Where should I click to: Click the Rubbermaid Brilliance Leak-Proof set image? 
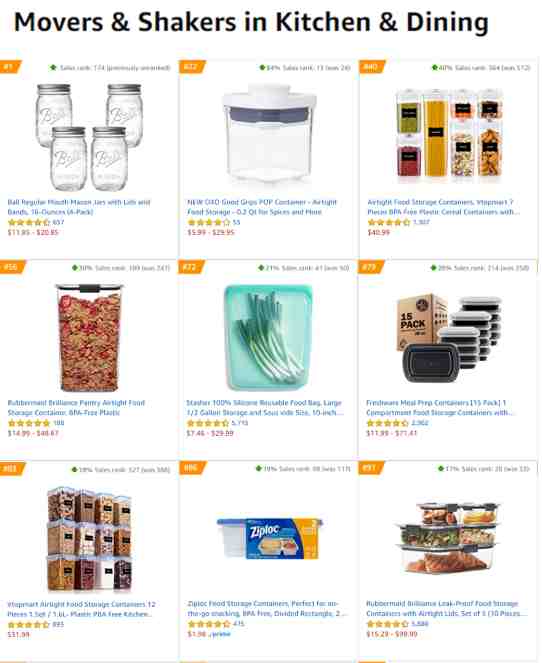[448, 538]
